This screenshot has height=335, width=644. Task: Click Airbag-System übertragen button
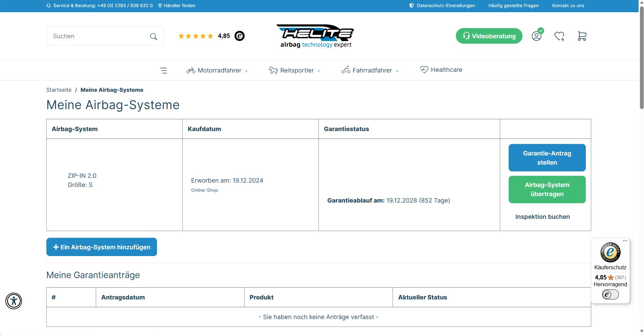coord(547,189)
